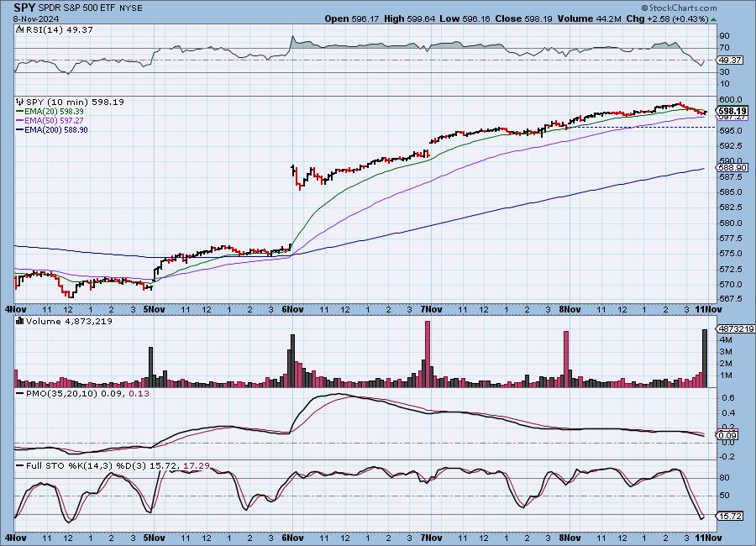Click the 'SPY (10 min) 598.19' legend

coord(75,102)
